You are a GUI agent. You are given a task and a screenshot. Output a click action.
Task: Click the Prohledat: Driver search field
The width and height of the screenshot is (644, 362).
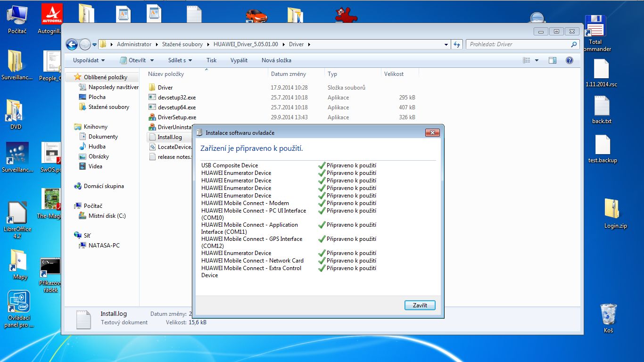(x=522, y=44)
